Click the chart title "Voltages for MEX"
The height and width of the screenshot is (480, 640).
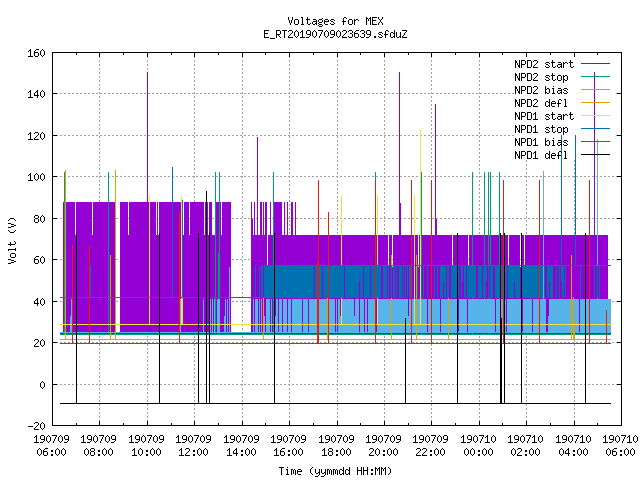pyautogui.click(x=335, y=21)
